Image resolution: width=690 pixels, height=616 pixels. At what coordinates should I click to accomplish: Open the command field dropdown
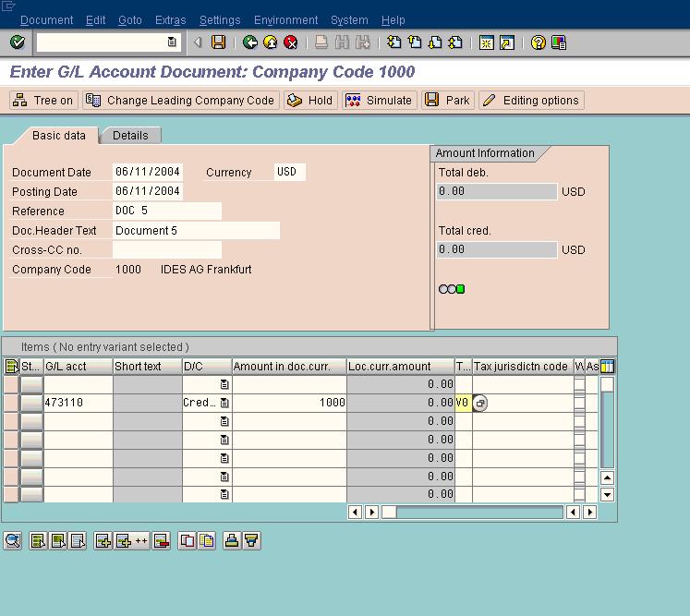coord(172,42)
